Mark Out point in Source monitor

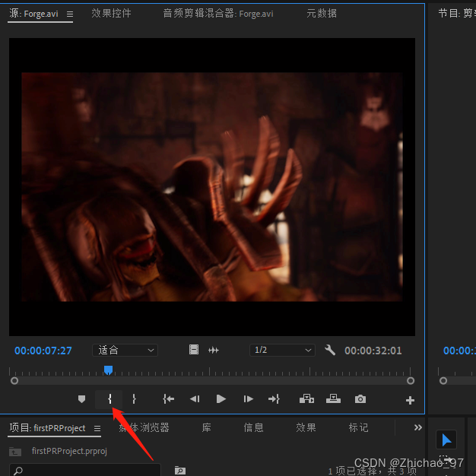click(x=134, y=399)
